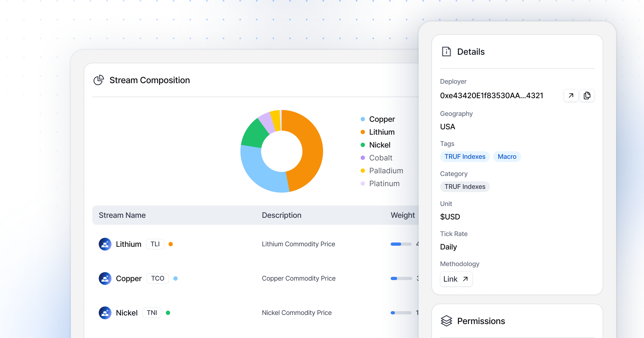The height and width of the screenshot is (338, 644).
Task: Click the $USD unit value
Action: [x=450, y=217]
